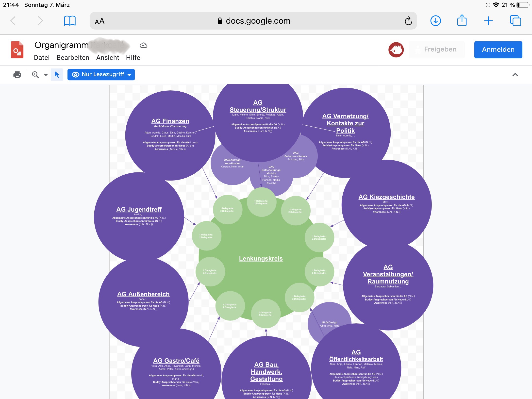This screenshot has height=399, width=532.
Task: Open the zoom level dropdown arrow
Action: pos(46,75)
